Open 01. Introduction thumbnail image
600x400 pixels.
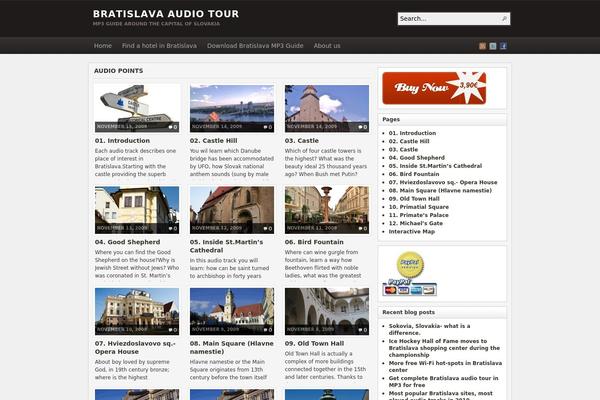click(137, 108)
